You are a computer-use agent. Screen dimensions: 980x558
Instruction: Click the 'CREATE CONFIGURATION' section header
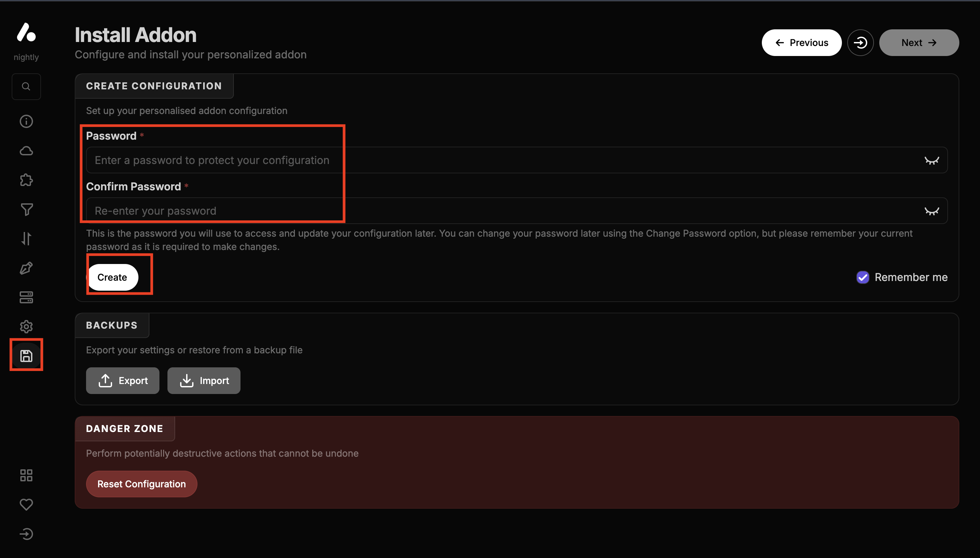[154, 86]
